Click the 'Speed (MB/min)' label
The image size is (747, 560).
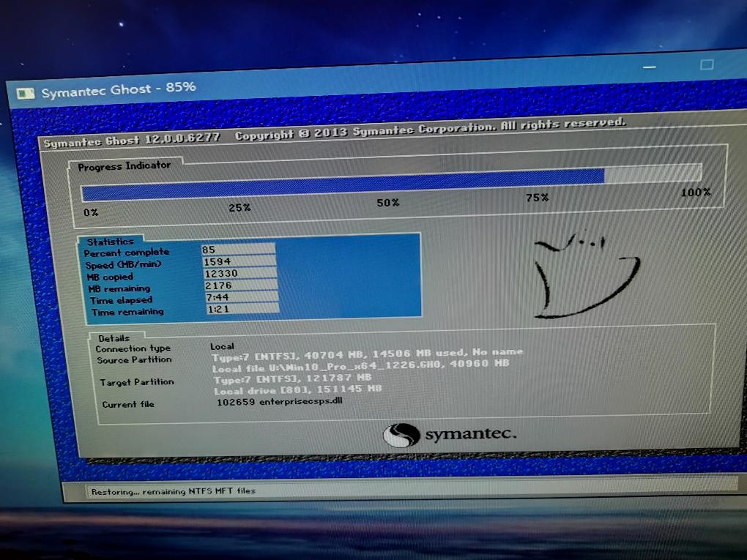click(x=123, y=264)
